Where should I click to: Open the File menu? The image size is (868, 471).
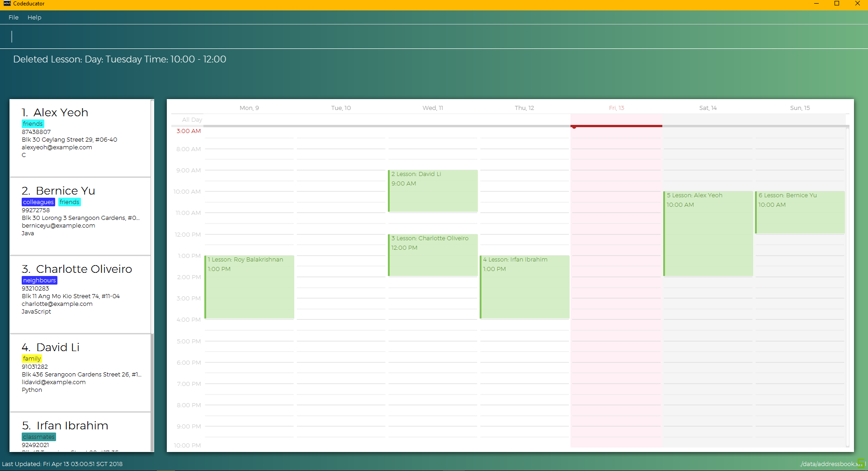point(14,17)
